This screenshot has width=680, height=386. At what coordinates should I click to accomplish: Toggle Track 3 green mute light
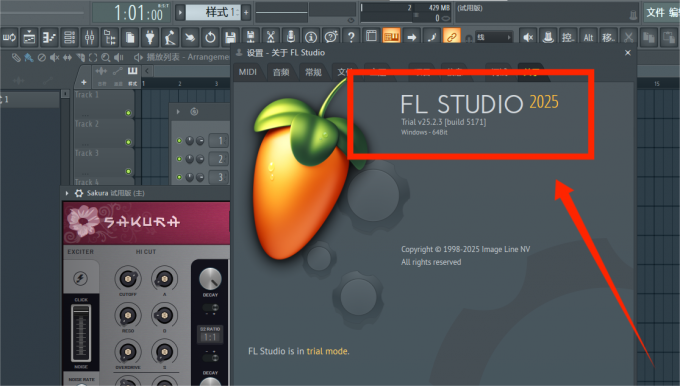[x=128, y=171]
